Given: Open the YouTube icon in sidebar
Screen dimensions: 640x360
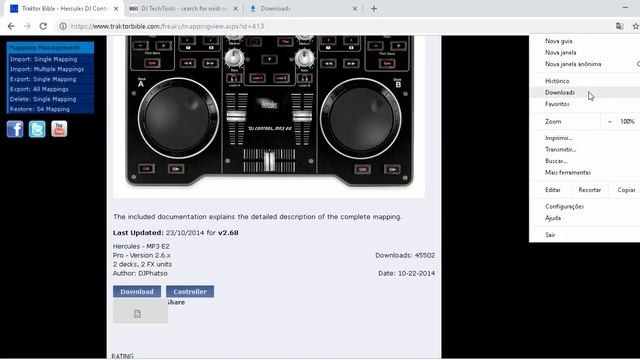Looking at the screenshot, I should coord(59,129).
